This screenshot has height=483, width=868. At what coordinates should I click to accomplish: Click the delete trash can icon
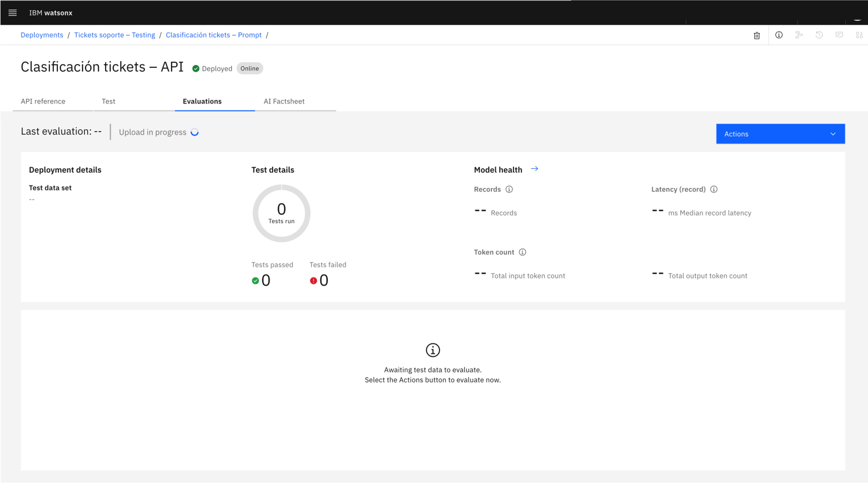[x=757, y=35]
